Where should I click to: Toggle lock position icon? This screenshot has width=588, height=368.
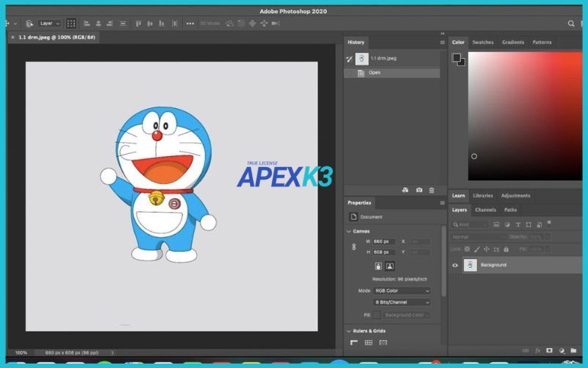coord(487,249)
